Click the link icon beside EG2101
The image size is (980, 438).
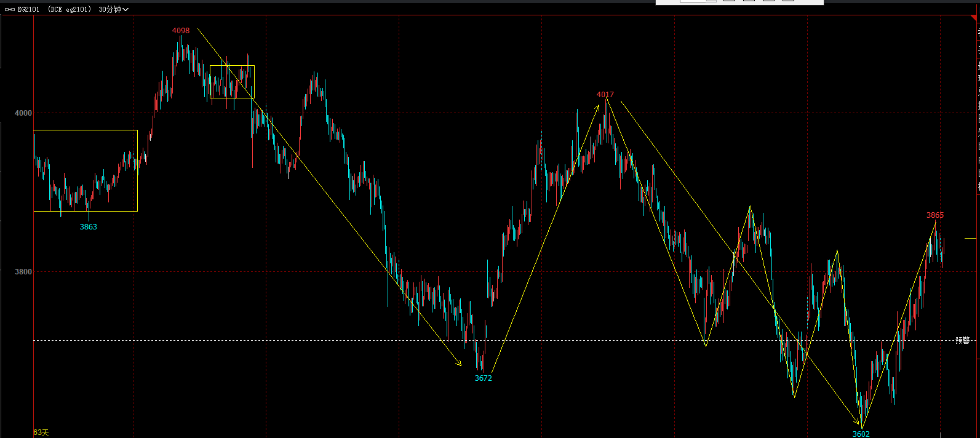[9, 9]
